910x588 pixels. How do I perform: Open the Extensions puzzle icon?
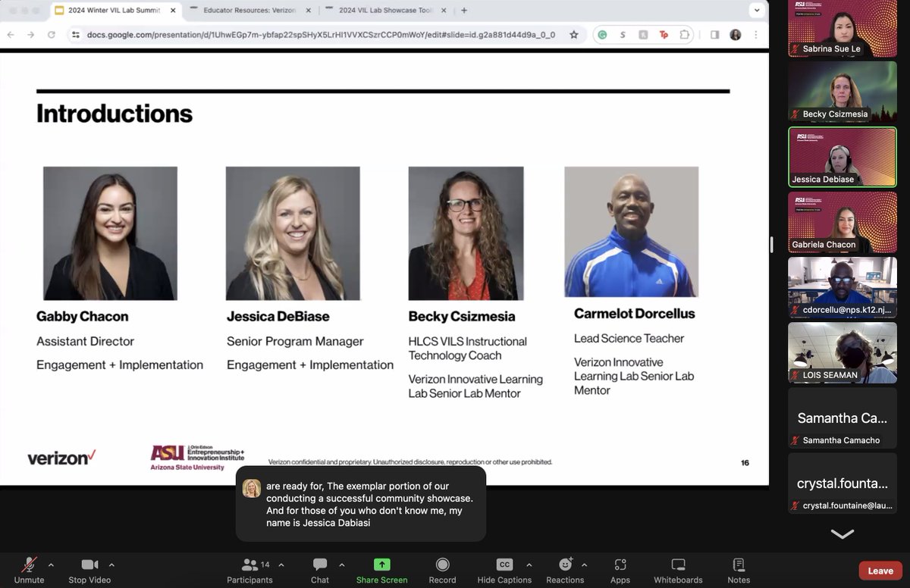tap(685, 35)
